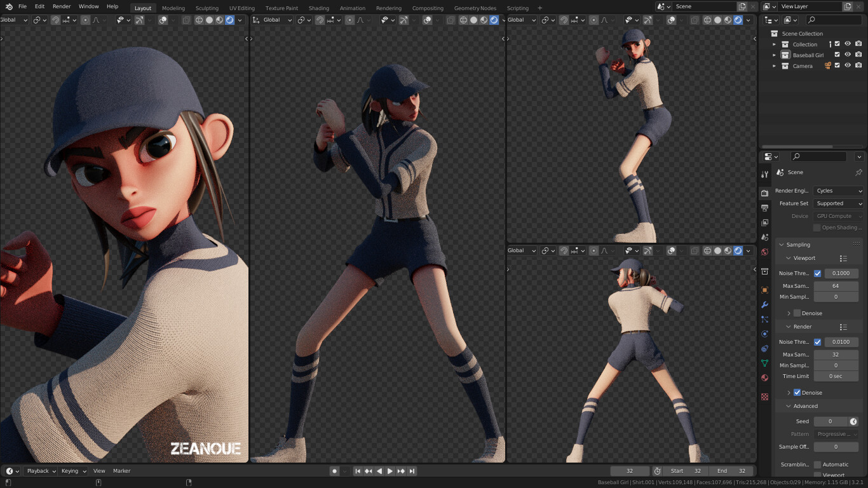Expand Baseball Girl collection tree
The width and height of the screenshot is (868, 488).
click(x=774, y=55)
